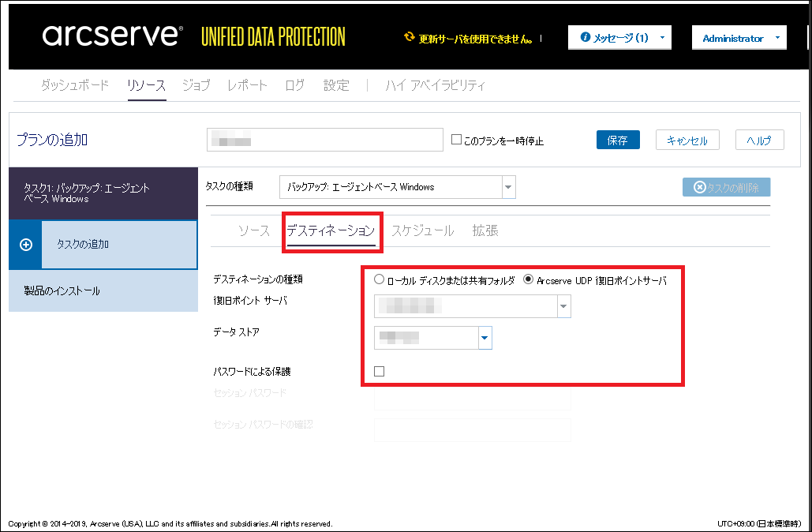The height and width of the screenshot is (532, 812).
Task: Switch to the 拡張 tab
Action: pyautogui.click(x=485, y=230)
